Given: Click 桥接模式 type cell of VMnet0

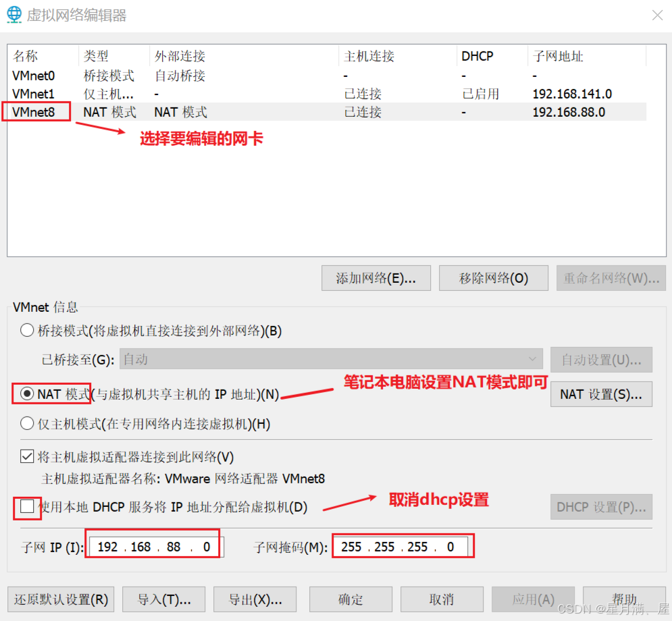Looking at the screenshot, I should point(109,76).
